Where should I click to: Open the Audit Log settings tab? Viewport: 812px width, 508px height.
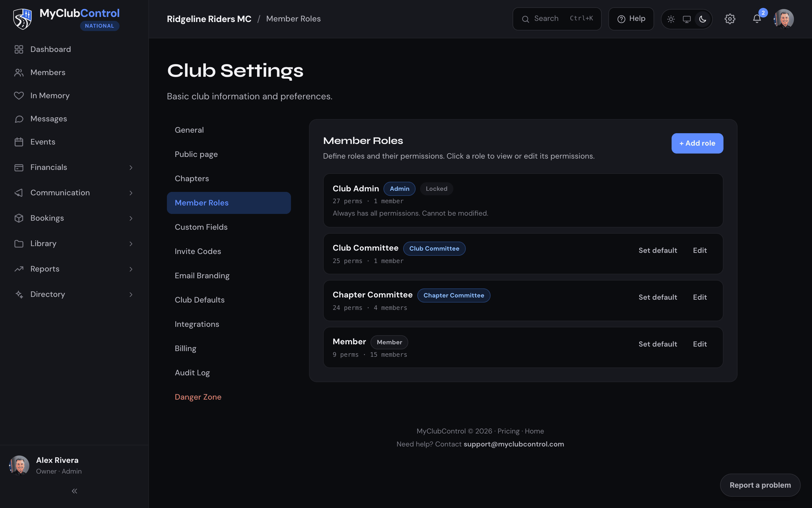click(x=229, y=373)
